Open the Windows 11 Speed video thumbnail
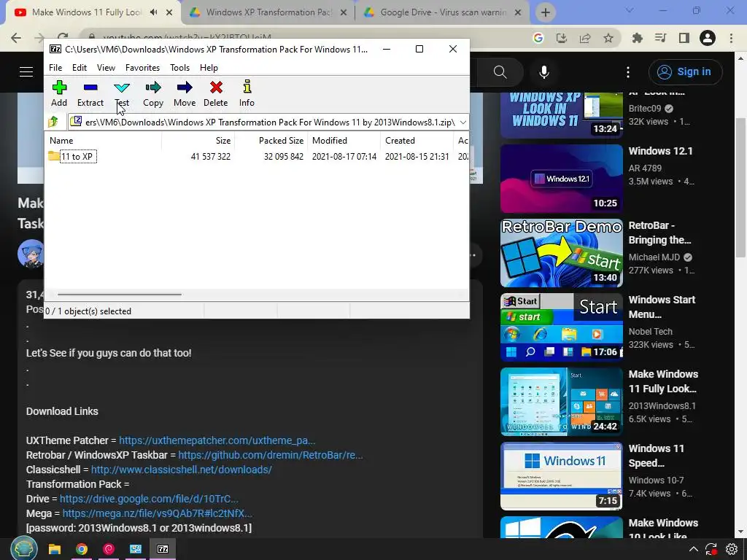Screen dimensions: 747x560 point(561,476)
